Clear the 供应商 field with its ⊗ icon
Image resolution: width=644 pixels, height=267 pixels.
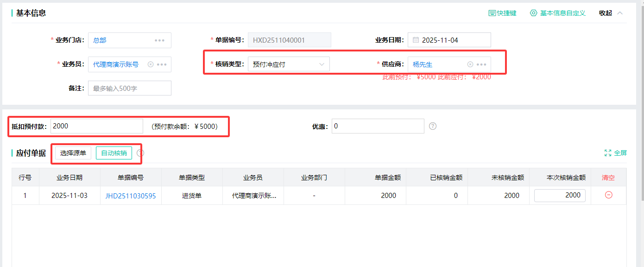[x=470, y=64]
